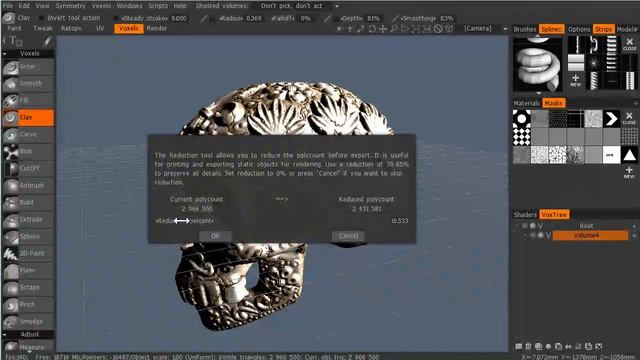Select the Pinch tool
This screenshot has height=360, width=640.
(28, 305)
